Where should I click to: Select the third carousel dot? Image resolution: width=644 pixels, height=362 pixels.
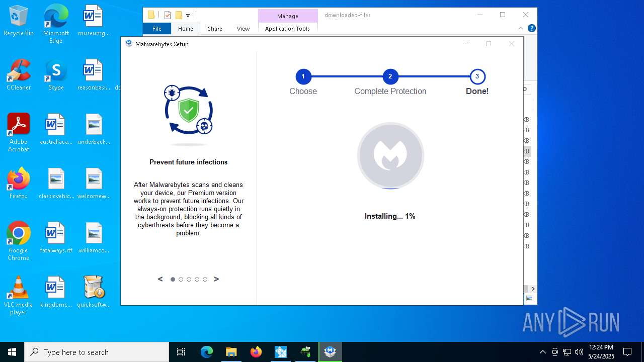[x=189, y=279]
